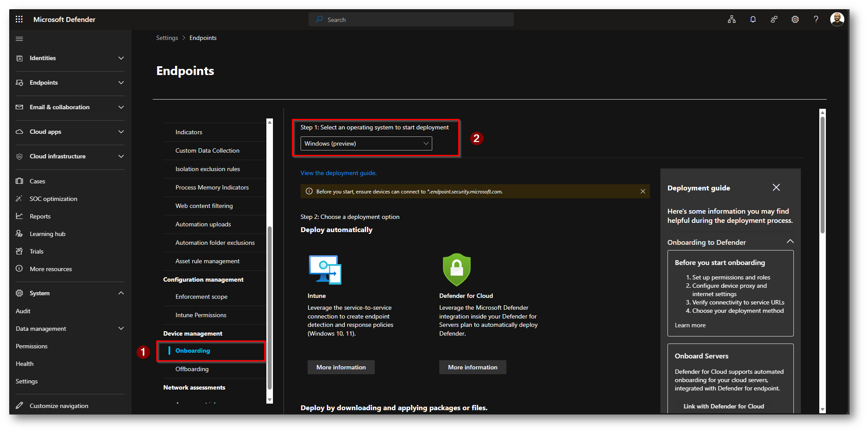Click the help question mark icon
Image resolution: width=868 pixels, height=433 pixels.
coord(815,19)
